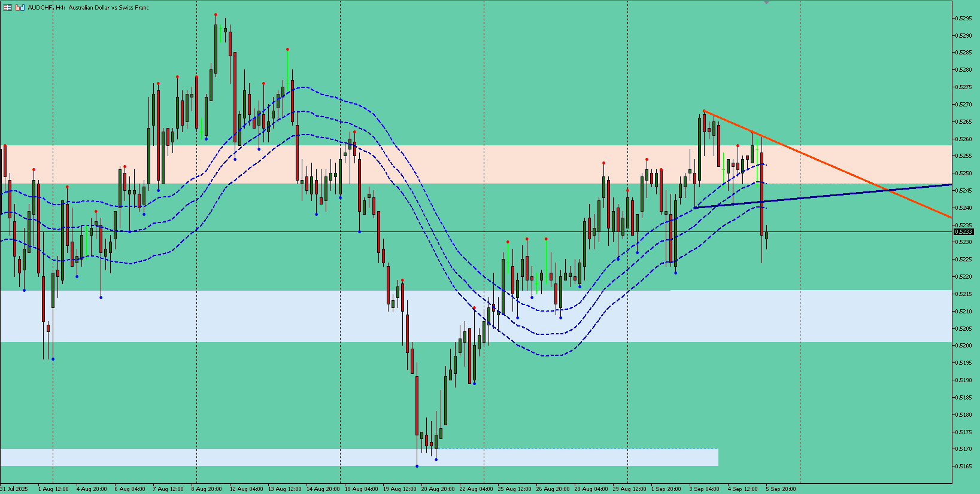Image resolution: width=980 pixels, height=494 pixels.
Task: Click the 8 Aug 20:00 time label
Action: [x=207, y=489]
